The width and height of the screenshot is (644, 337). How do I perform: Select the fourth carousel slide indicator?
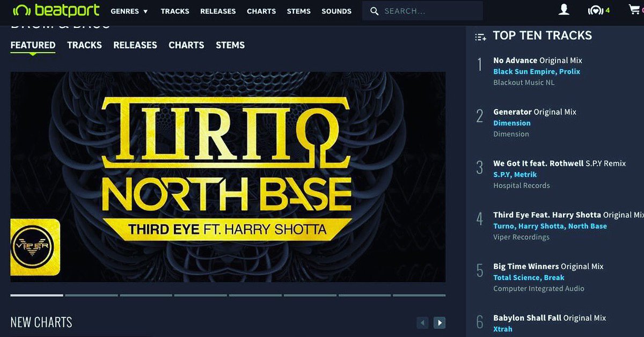200,295
